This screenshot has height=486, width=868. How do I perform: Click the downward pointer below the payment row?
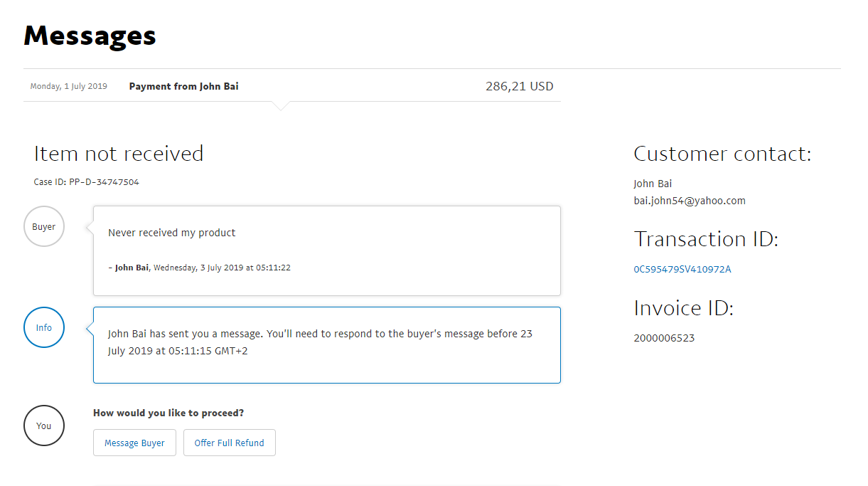(281, 106)
